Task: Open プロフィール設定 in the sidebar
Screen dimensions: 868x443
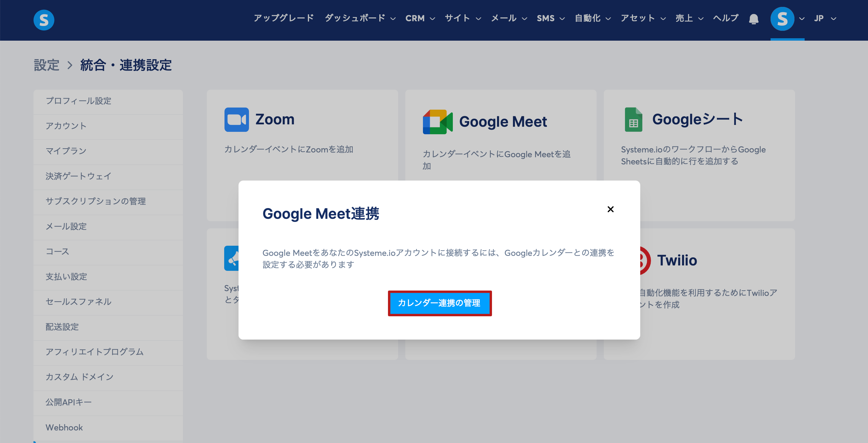Action: [x=78, y=101]
